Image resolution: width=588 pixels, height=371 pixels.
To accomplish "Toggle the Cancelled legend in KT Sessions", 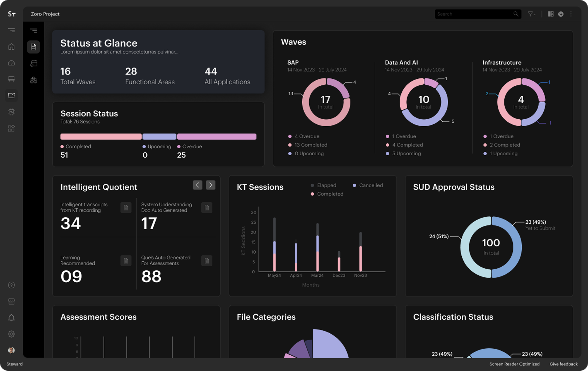I will 368,185.
